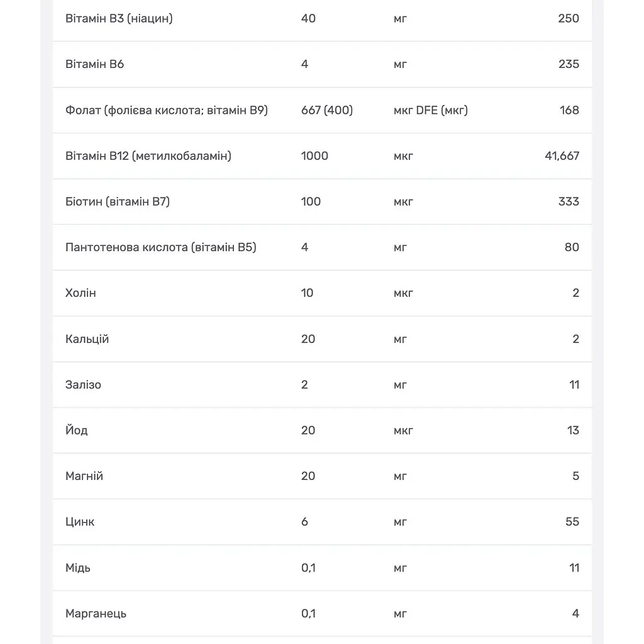Select the Фолат (фолієва кислота) row label
This screenshot has height=644, width=644.
point(166,110)
